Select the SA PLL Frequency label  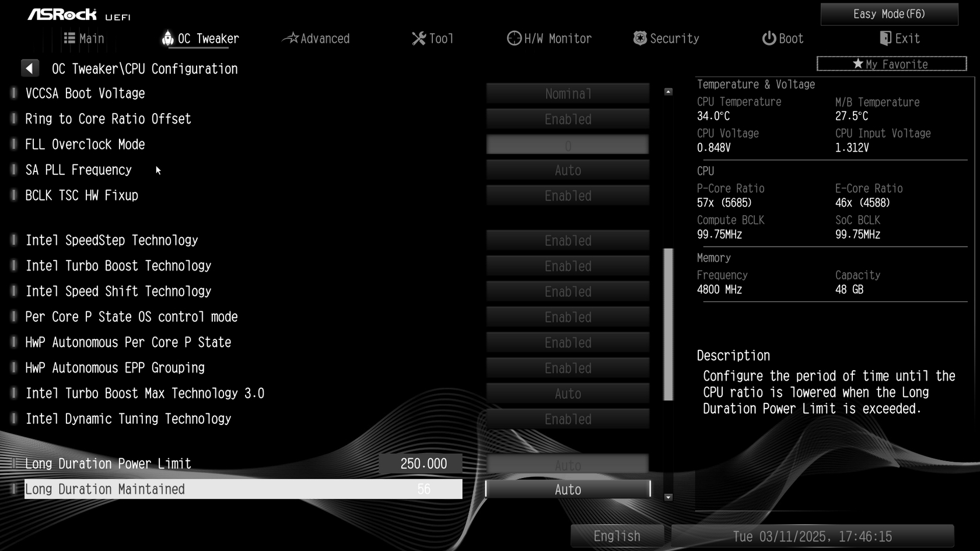(x=78, y=170)
